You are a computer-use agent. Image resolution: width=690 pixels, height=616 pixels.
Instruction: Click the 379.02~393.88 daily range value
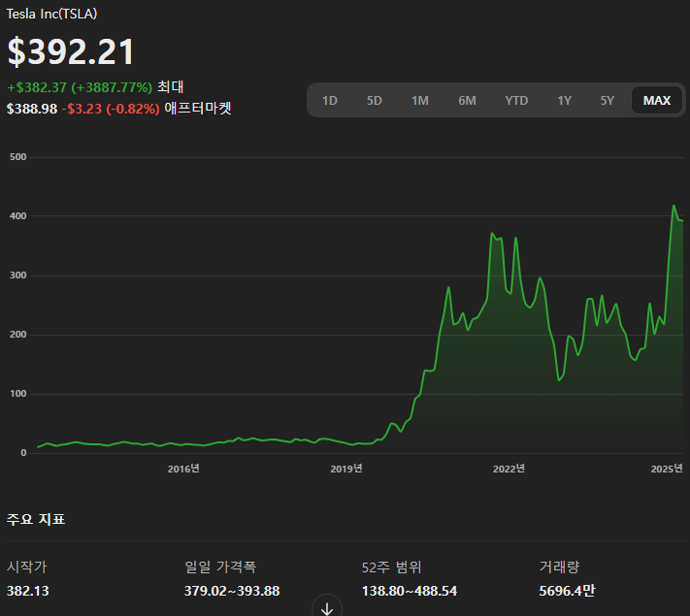click(x=232, y=591)
